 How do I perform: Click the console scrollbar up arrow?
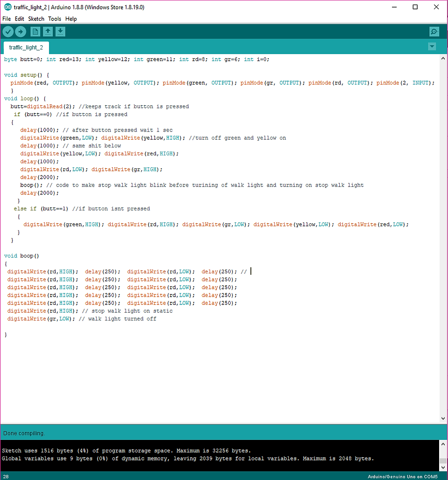(x=443, y=444)
